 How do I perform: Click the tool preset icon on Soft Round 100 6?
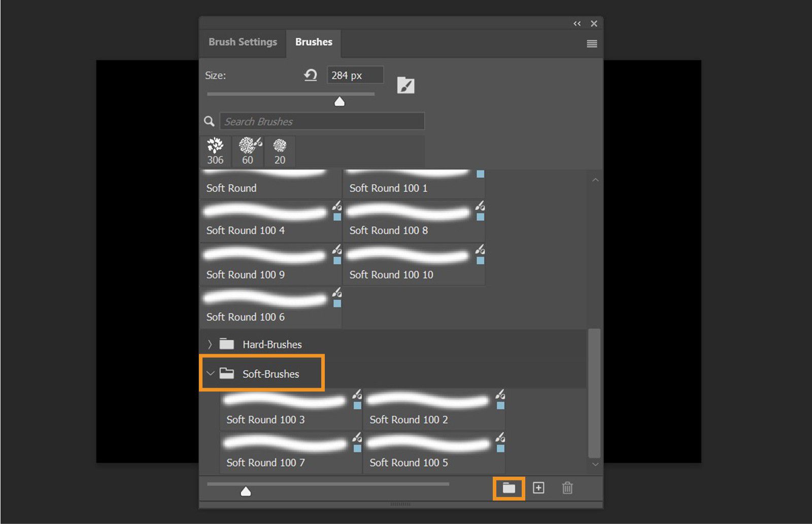(x=337, y=293)
